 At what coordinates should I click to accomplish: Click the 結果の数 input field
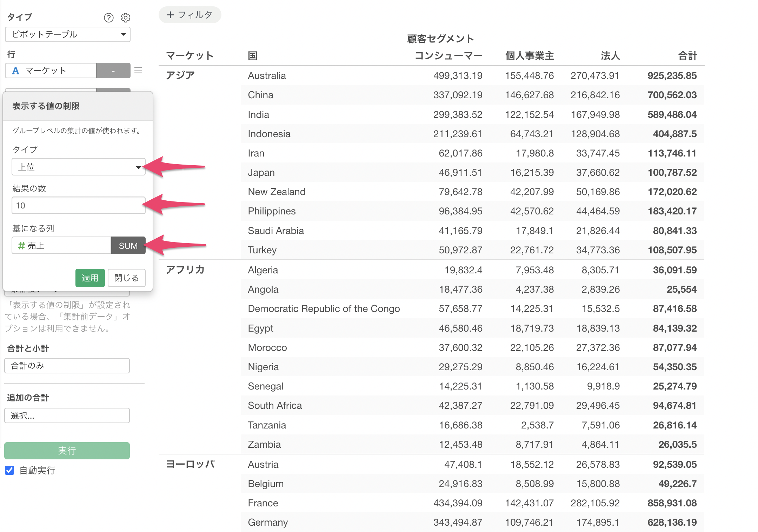[78, 206]
